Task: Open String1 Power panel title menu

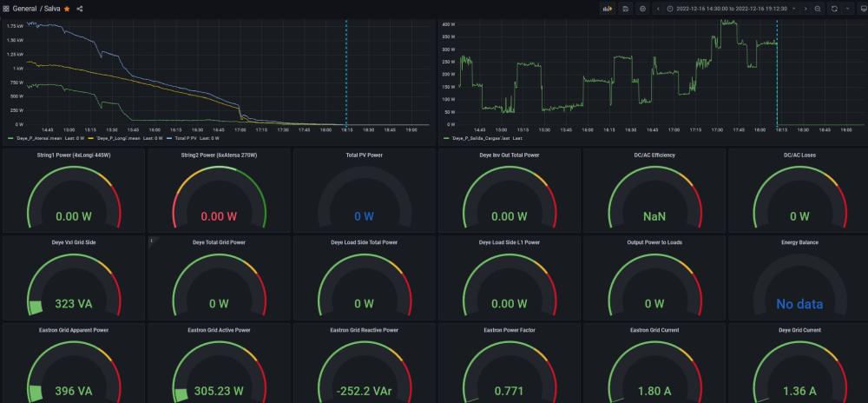Action: 74,155
